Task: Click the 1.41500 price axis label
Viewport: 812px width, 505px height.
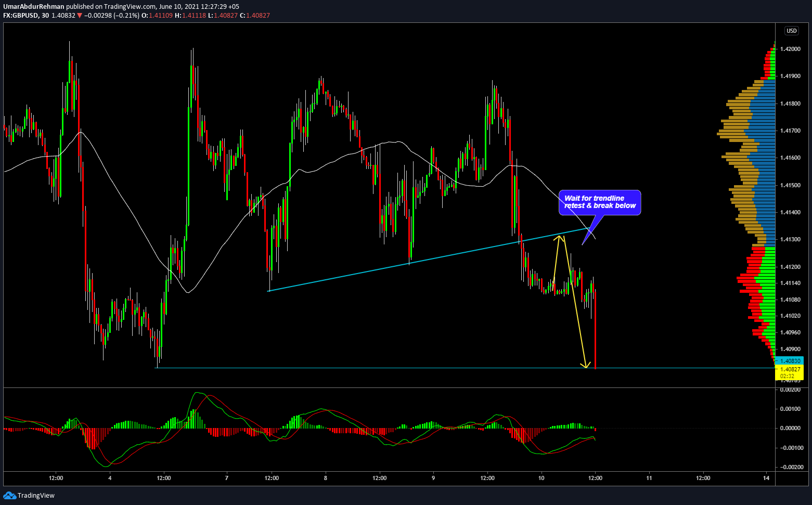Action: (x=790, y=185)
